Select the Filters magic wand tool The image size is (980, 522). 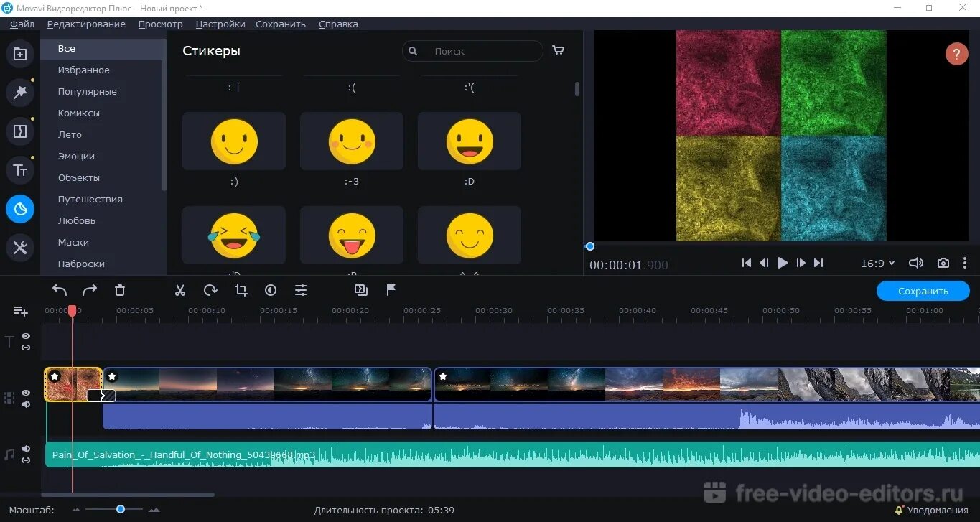point(20,92)
